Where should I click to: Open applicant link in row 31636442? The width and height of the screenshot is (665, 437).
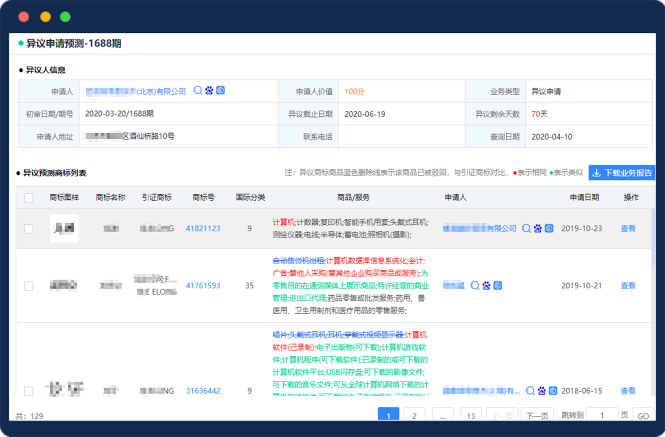[481, 391]
